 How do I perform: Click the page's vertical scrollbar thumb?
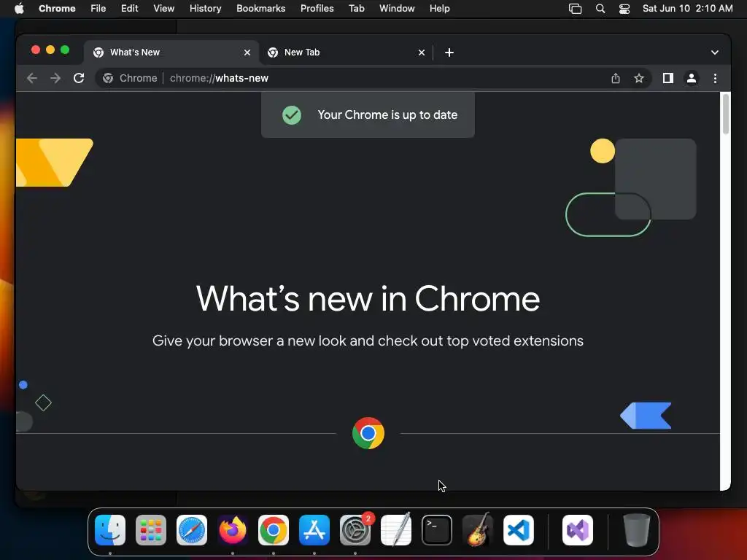(x=726, y=114)
